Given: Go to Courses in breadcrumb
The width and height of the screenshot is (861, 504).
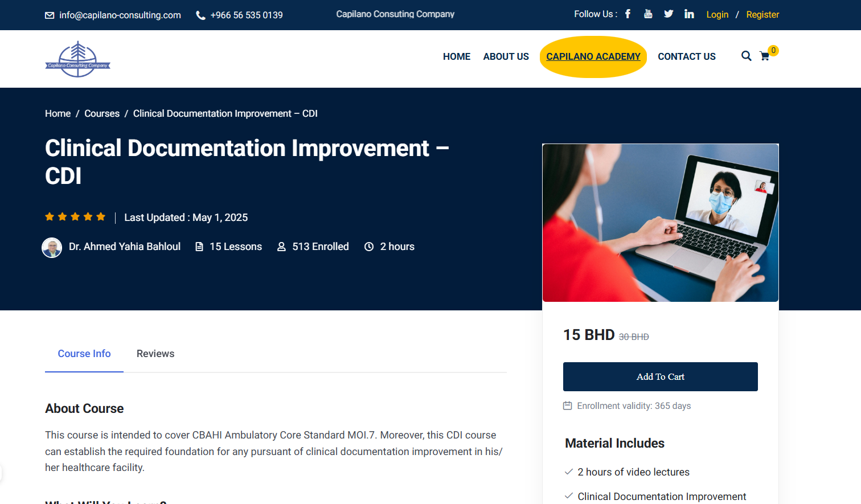Looking at the screenshot, I should pos(102,113).
